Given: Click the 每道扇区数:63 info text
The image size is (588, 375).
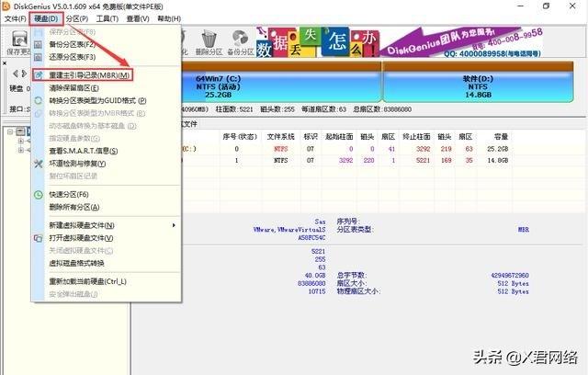Looking at the screenshot, I should 323,109.
